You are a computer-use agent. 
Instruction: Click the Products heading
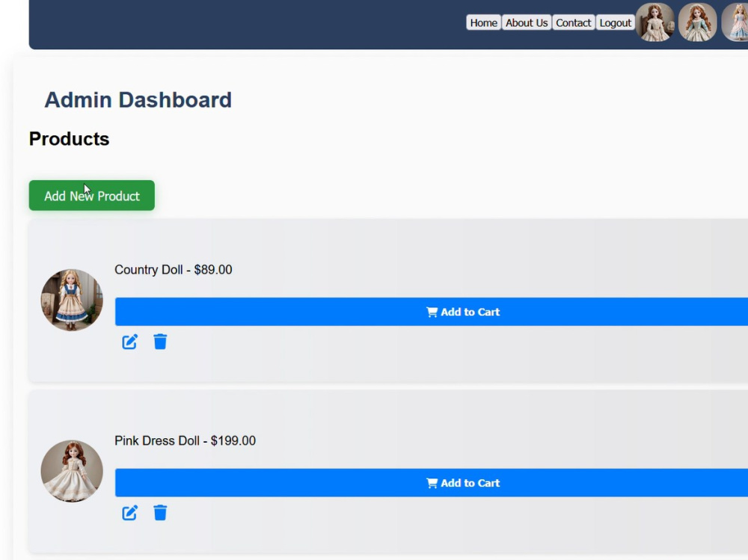69,139
